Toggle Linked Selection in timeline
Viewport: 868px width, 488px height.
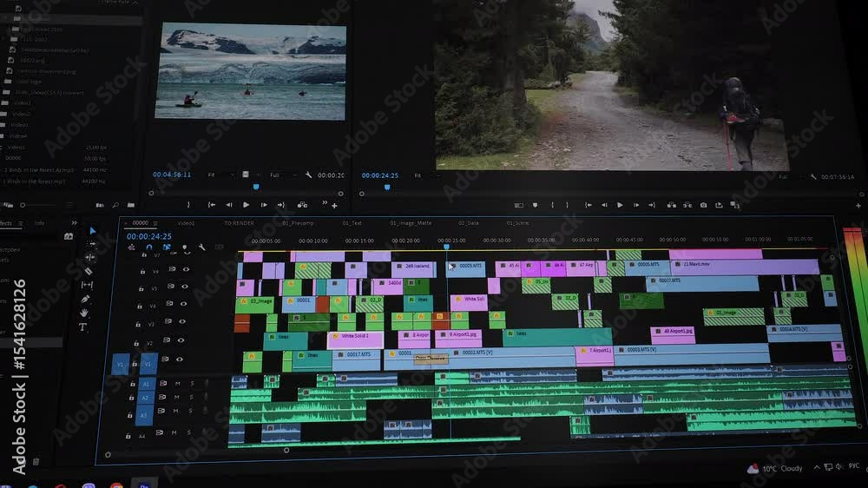click(167, 247)
